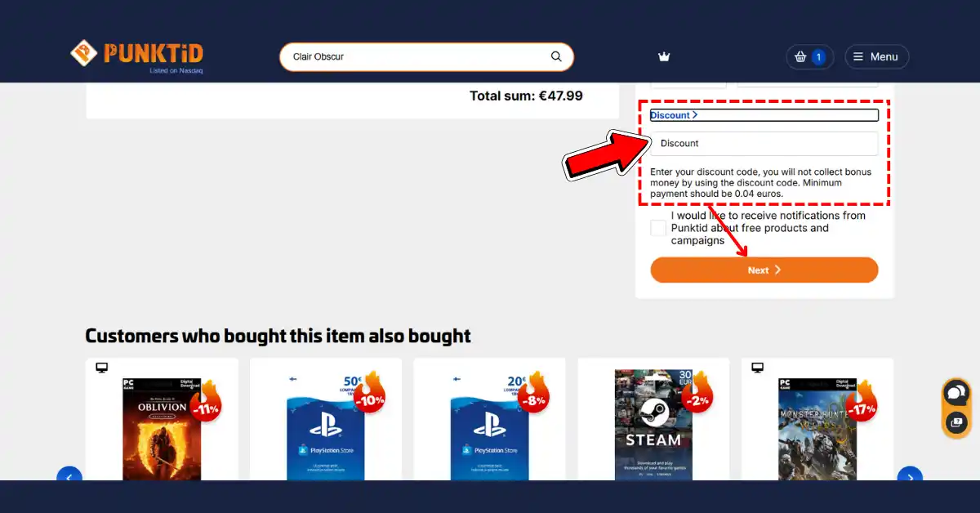
Task: Go to previous products with left arrow
Action: coord(69,476)
